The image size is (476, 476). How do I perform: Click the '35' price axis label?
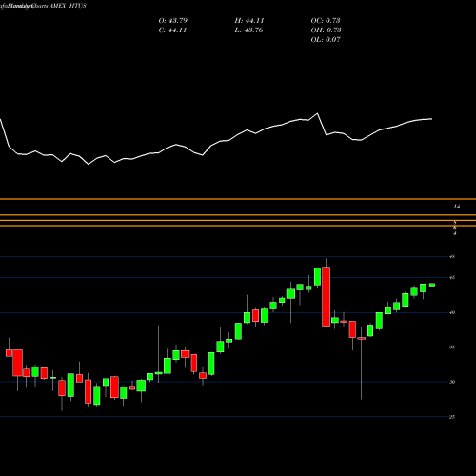coord(452,347)
